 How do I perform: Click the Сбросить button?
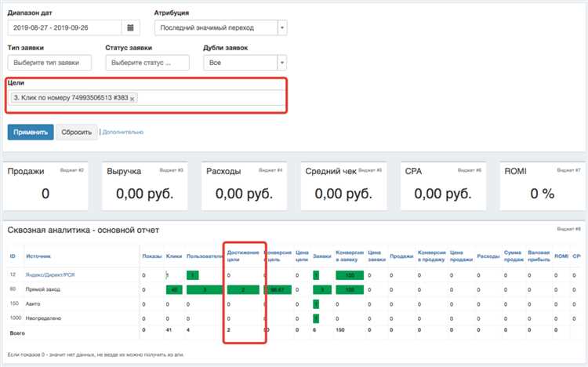click(77, 132)
